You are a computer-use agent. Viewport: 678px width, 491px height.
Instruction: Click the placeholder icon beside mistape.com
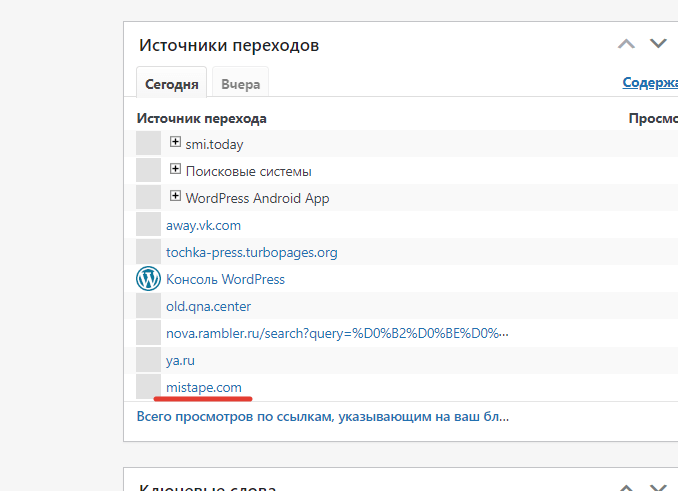coord(148,386)
